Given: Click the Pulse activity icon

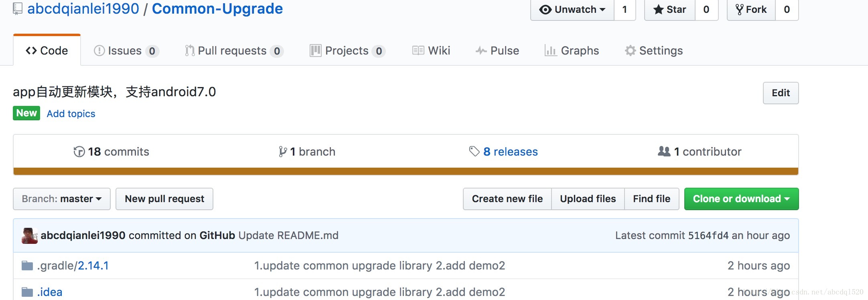Looking at the screenshot, I should click(x=481, y=51).
